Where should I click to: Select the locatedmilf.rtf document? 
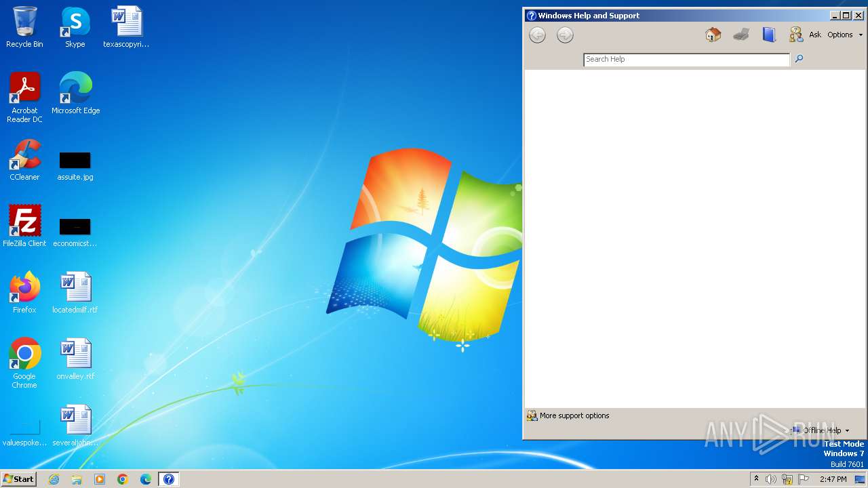[75, 293]
